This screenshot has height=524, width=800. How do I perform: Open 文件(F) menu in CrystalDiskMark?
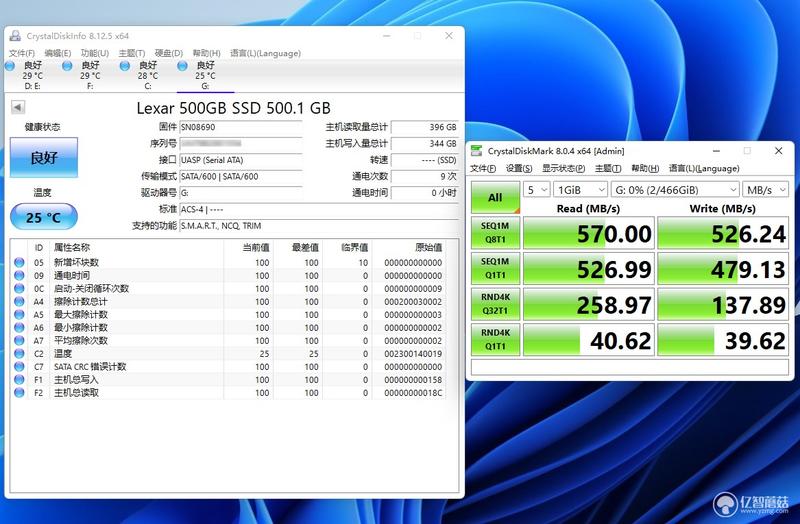483,168
